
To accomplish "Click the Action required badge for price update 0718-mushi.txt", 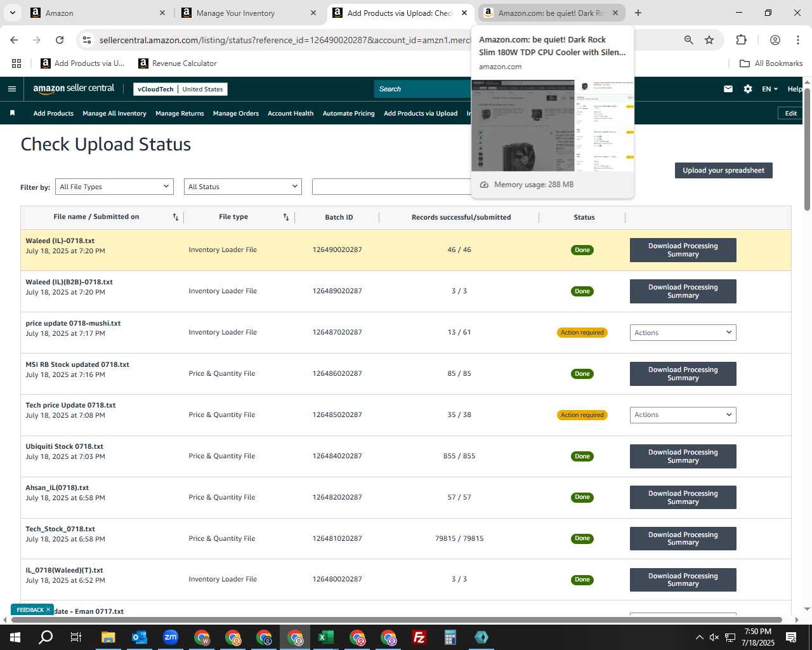I will (x=582, y=333).
